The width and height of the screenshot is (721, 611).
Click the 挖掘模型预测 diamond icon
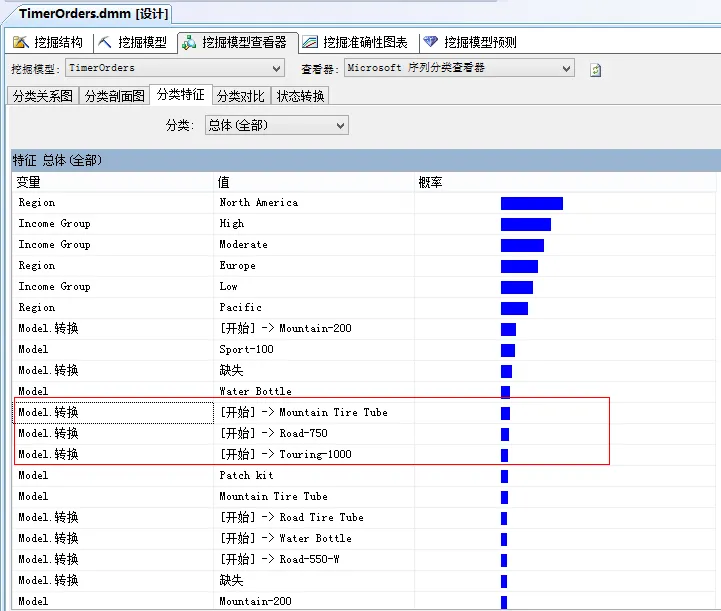tap(431, 42)
